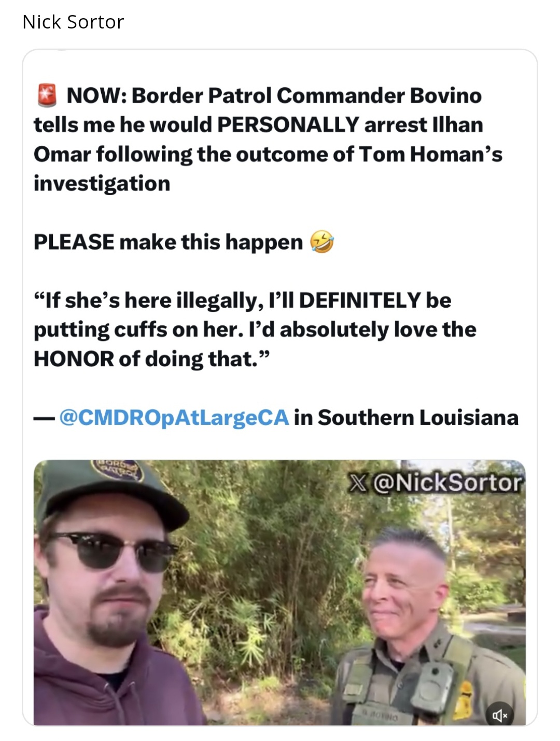Click the X logo in video watermark
This screenshot has width=560, height=741.
tap(358, 483)
